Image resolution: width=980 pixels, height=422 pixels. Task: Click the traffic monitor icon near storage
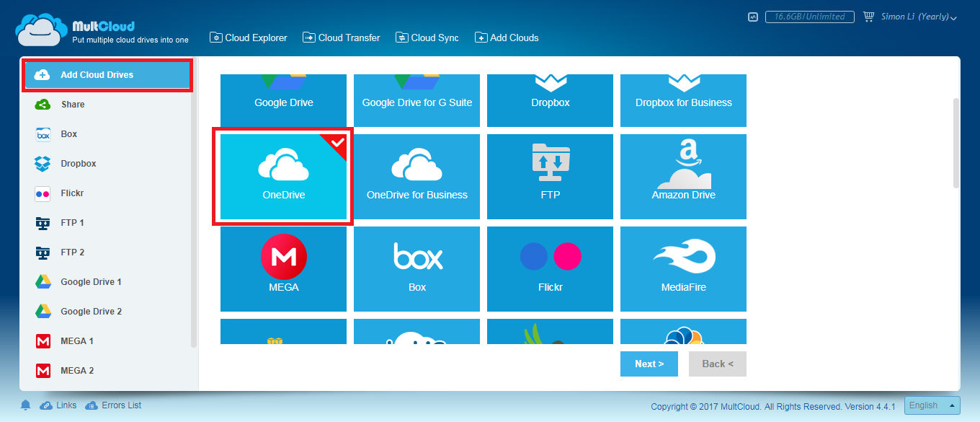click(753, 17)
